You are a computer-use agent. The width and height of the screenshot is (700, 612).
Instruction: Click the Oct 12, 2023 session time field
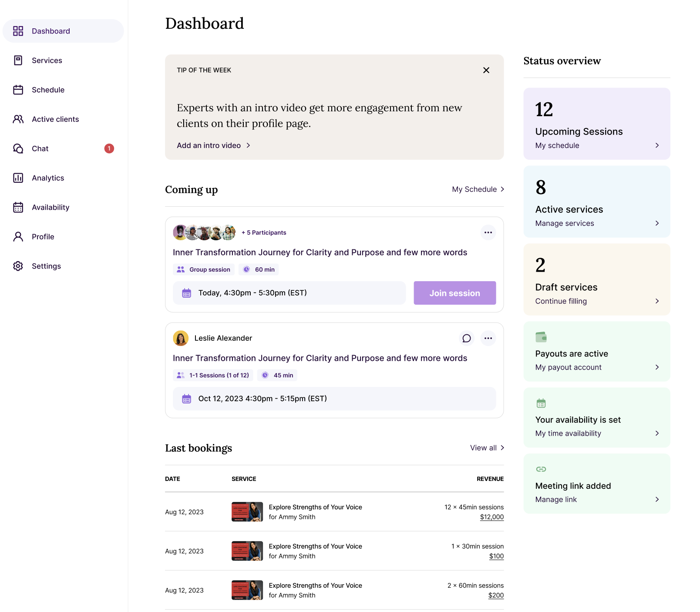point(334,399)
